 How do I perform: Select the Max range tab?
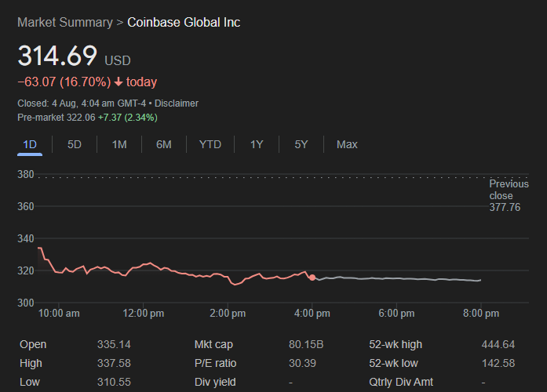click(x=347, y=144)
